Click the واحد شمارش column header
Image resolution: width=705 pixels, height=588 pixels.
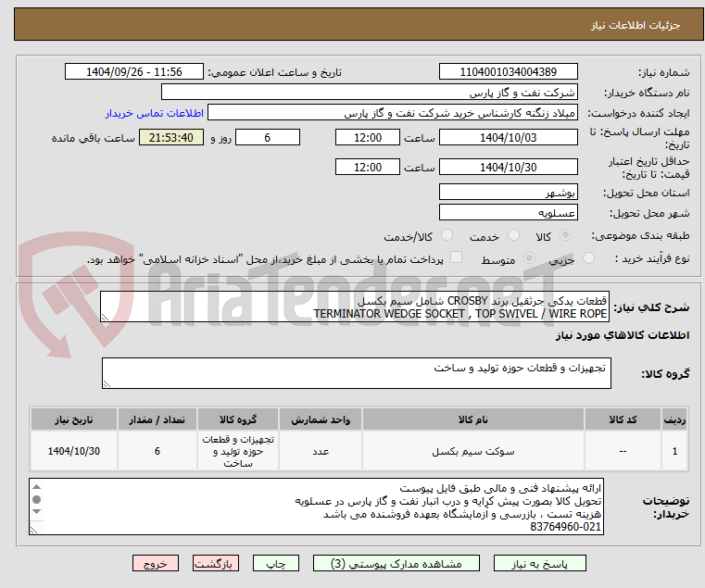[321, 419]
